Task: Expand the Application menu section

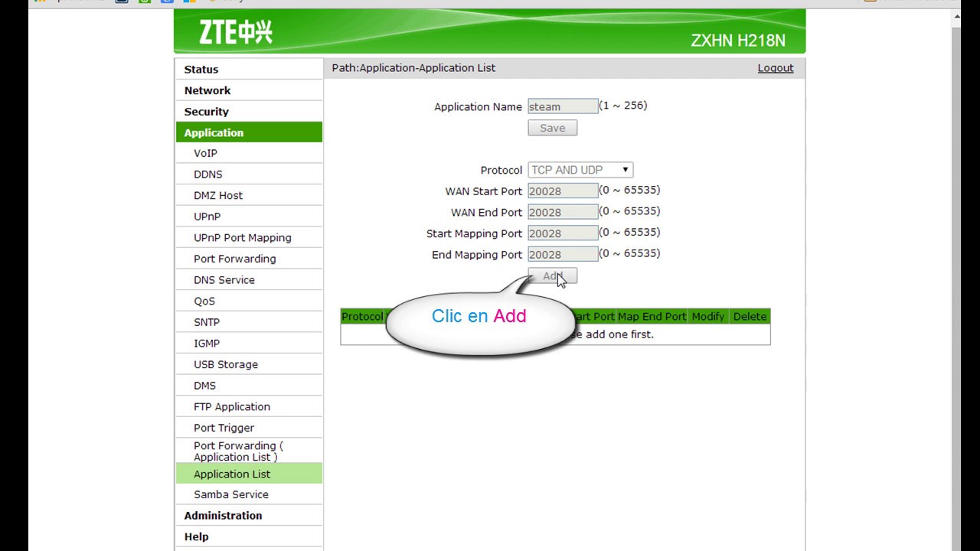Action: click(214, 132)
